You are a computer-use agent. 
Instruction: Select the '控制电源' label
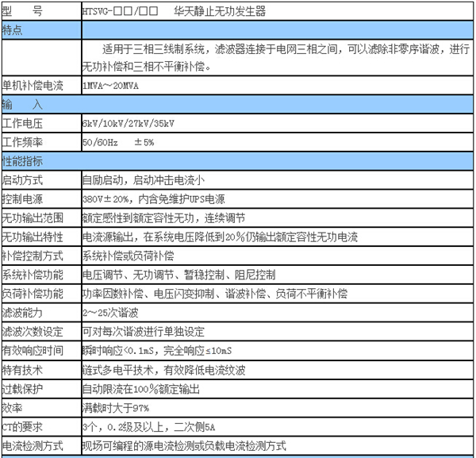click(22, 199)
